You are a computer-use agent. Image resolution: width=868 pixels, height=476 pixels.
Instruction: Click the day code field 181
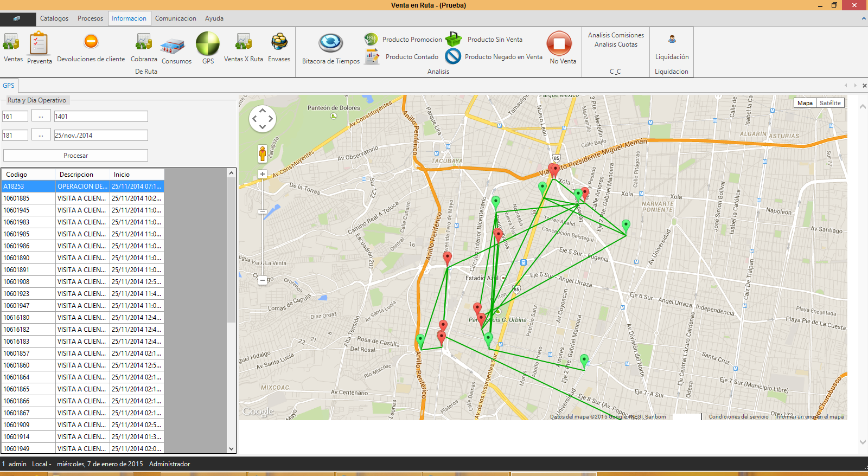coord(15,135)
